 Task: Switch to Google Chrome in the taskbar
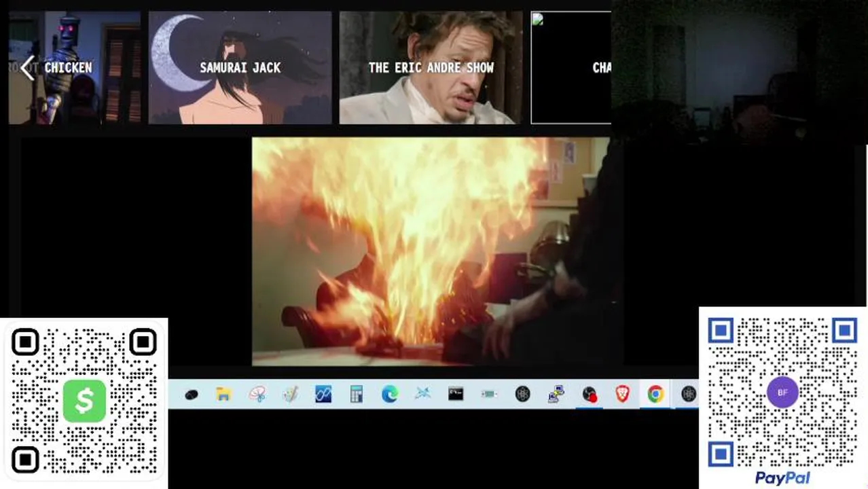(x=655, y=395)
